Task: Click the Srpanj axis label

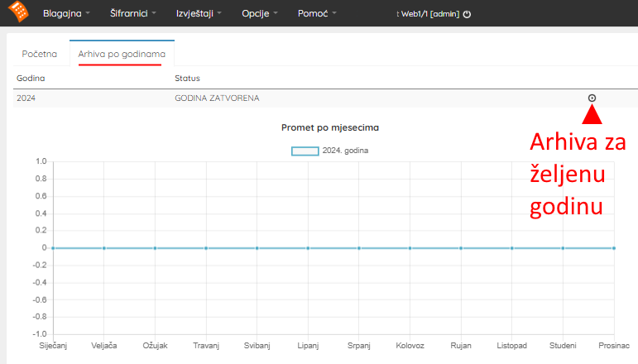Action: [x=359, y=346]
